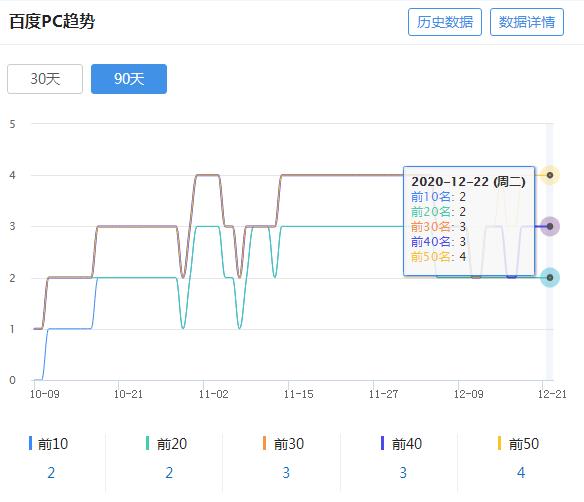Click the y-axis label 3
This screenshot has width=584, height=502.
[13, 226]
